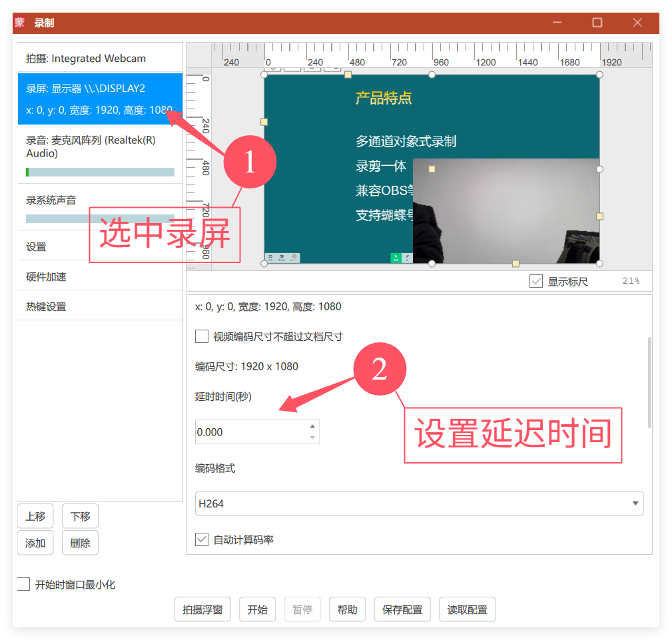672x640 pixels.
Task: Select the 拍摄: Integrated Webcam source
Action: tap(100, 59)
